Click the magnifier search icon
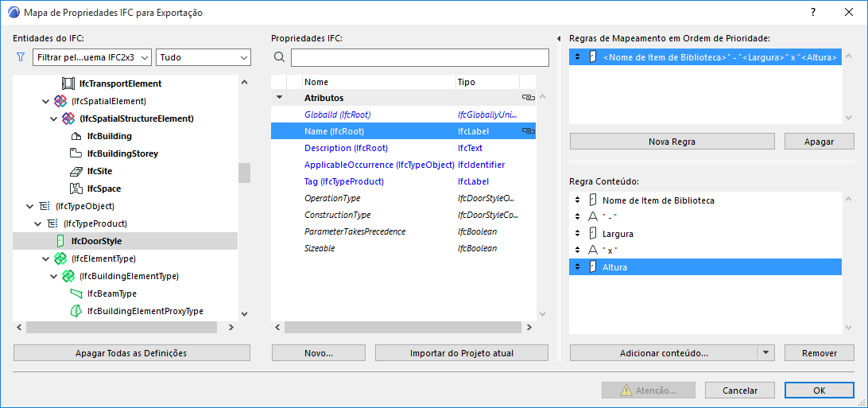 [280, 57]
